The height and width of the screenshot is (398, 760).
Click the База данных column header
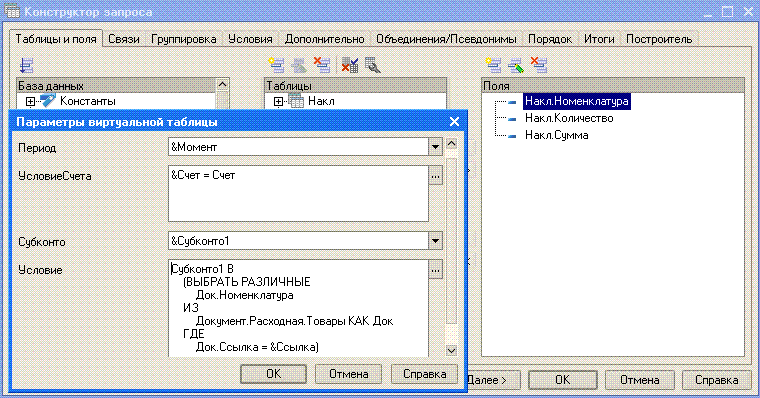(x=116, y=86)
